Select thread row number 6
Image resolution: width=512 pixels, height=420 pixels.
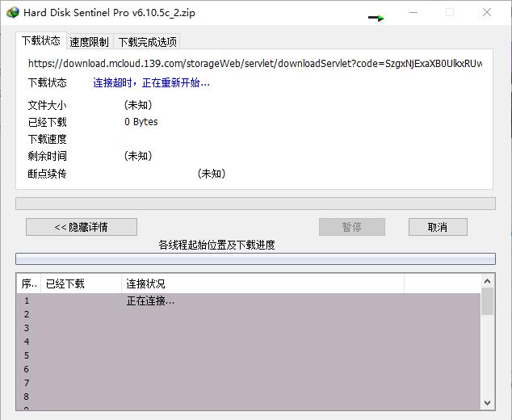click(x=249, y=369)
